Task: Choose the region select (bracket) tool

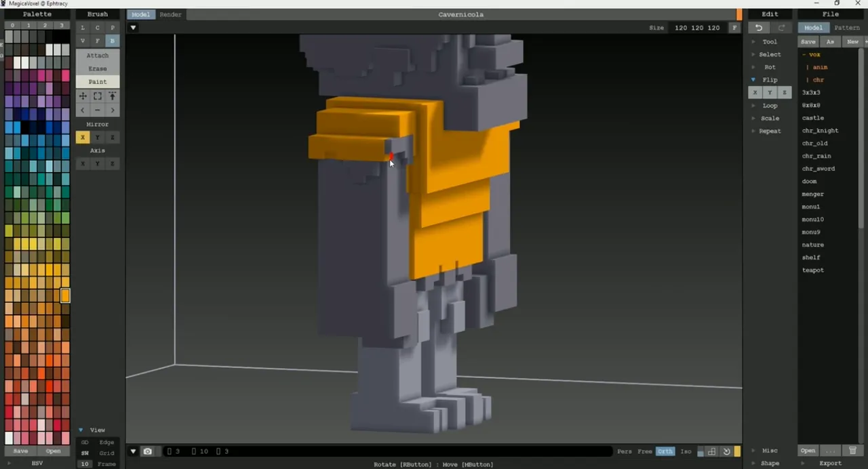Action: (x=98, y=96)
